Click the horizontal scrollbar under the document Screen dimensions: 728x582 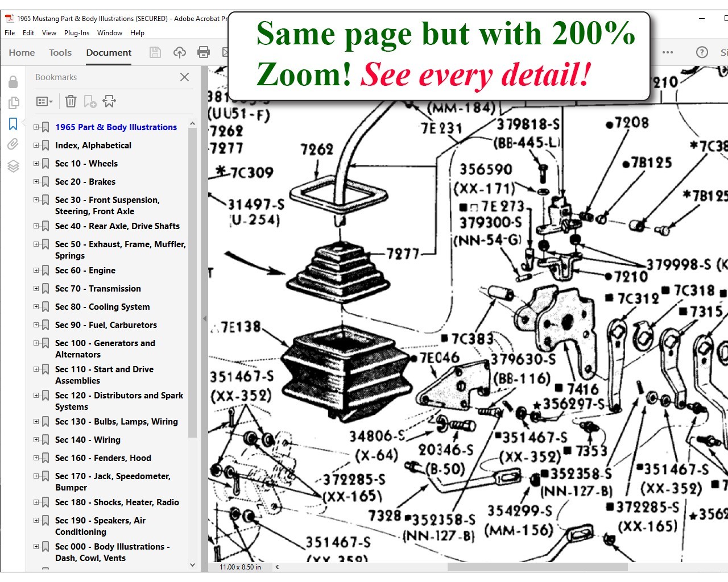(537, 567)
